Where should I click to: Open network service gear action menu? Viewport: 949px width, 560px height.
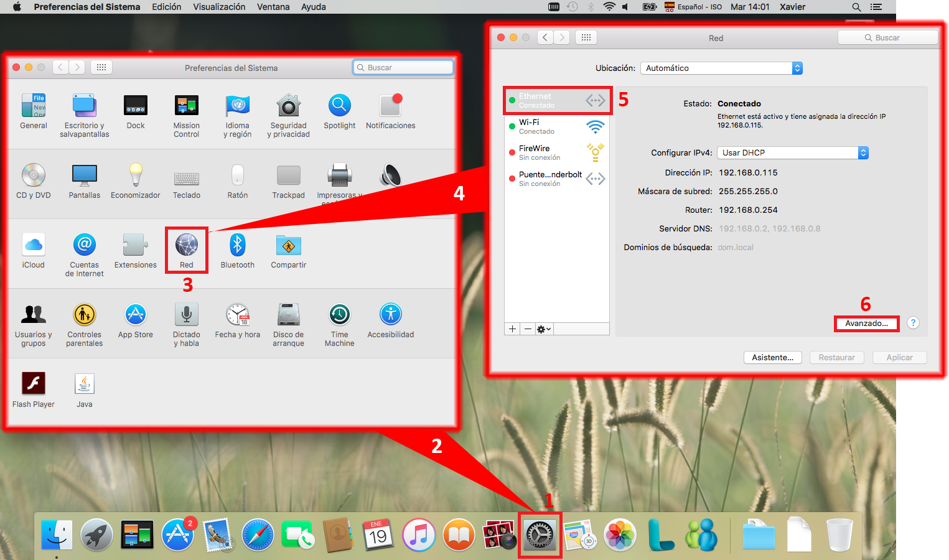pos(544,329)
